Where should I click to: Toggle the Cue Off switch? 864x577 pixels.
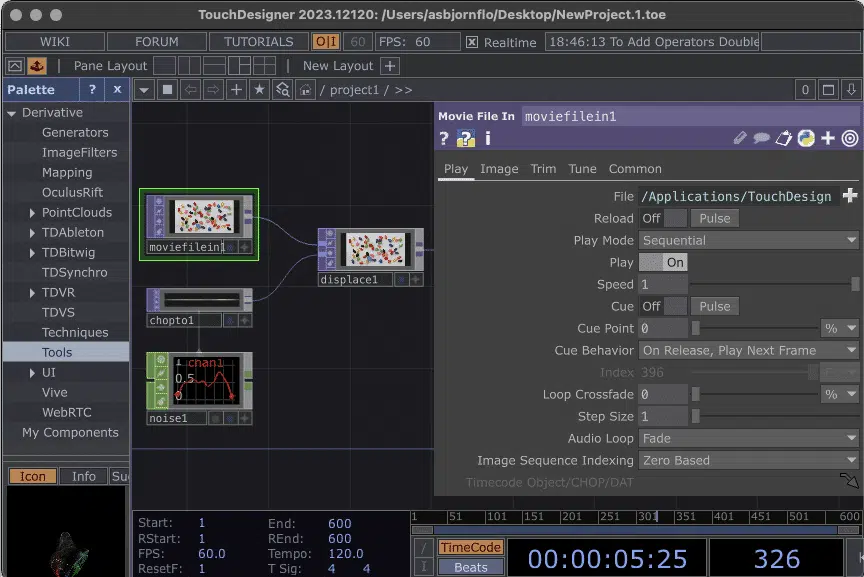coord(663,306)
